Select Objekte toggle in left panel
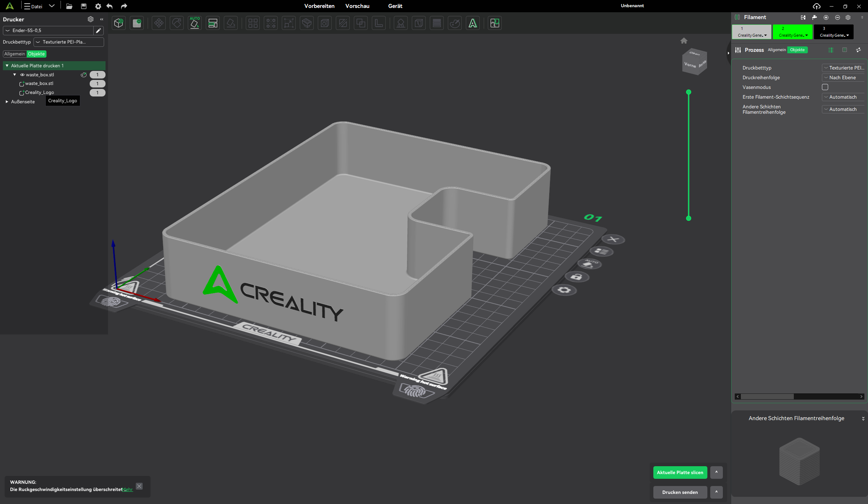868x504 pixels. (36, 54)
